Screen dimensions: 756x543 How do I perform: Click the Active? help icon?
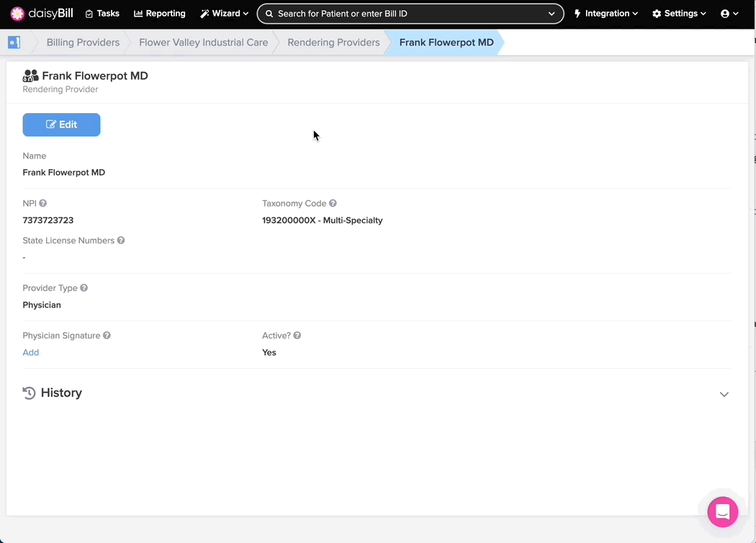click(297, 336)
